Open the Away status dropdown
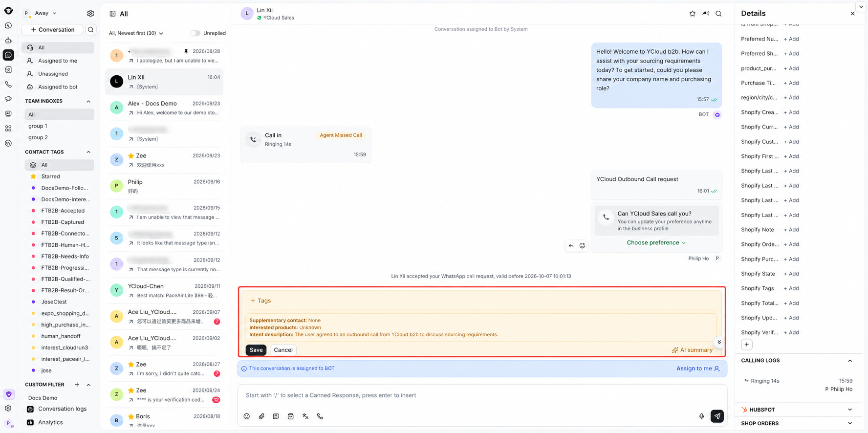Image resolution: width=868 pixels, height=433 pixels. (x=46, y=13)
